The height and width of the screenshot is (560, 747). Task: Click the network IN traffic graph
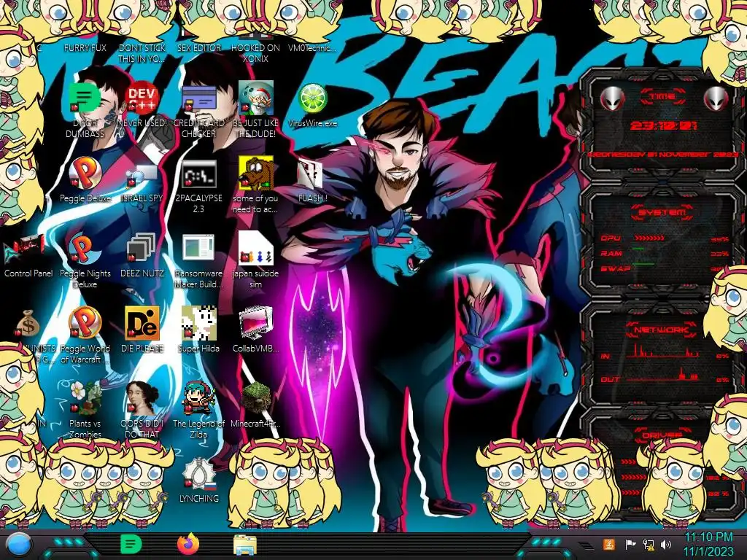(663, 351)
